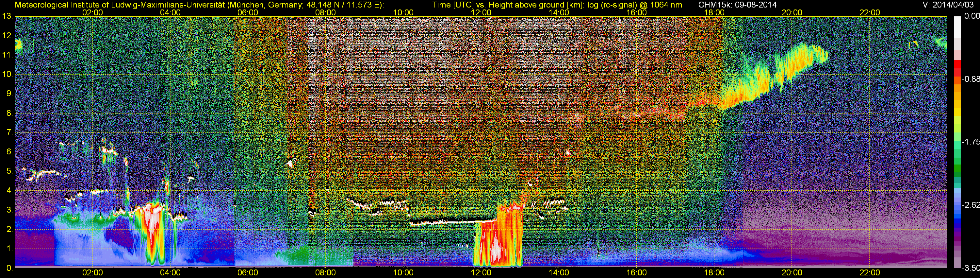Screen dimensions: 980x278
Task: Click the 10:00 label on the bottom time axis
Action: (403, 273)
